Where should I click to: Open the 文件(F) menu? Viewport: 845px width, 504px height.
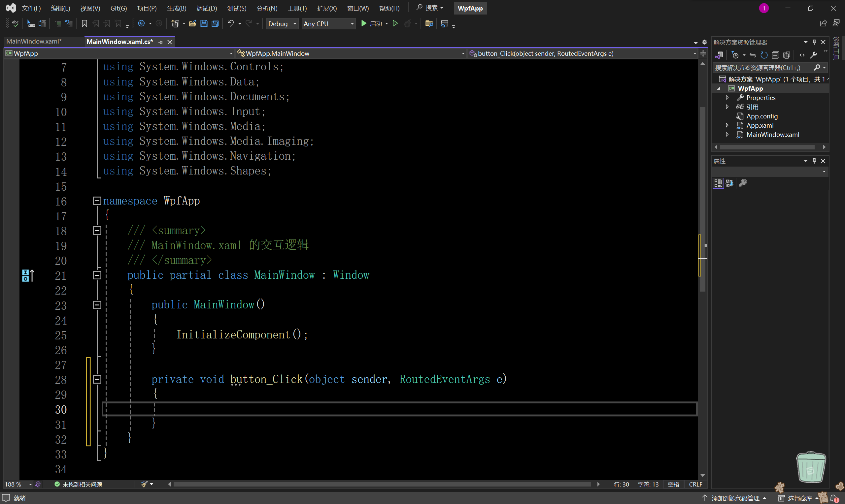[31, 8]
